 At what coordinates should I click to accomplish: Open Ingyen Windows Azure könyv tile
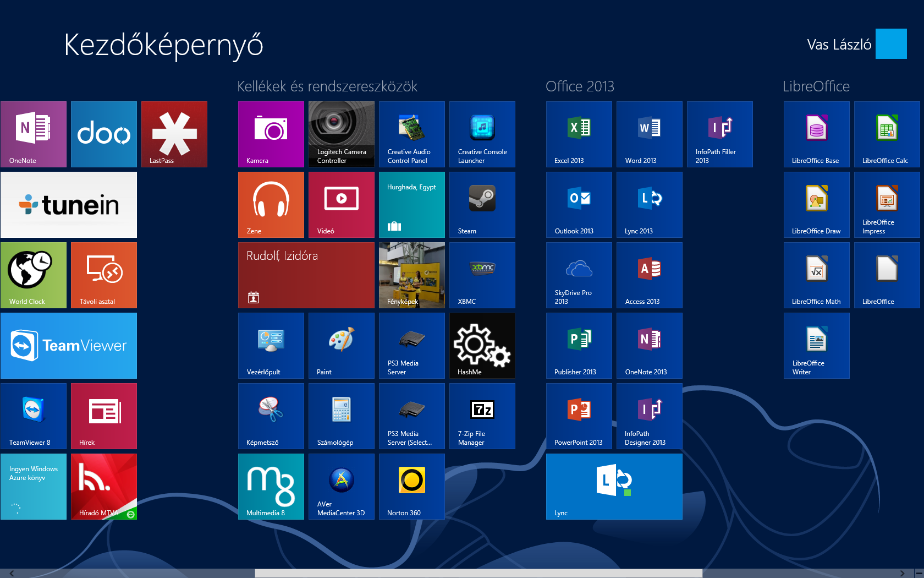coord(34,487)
